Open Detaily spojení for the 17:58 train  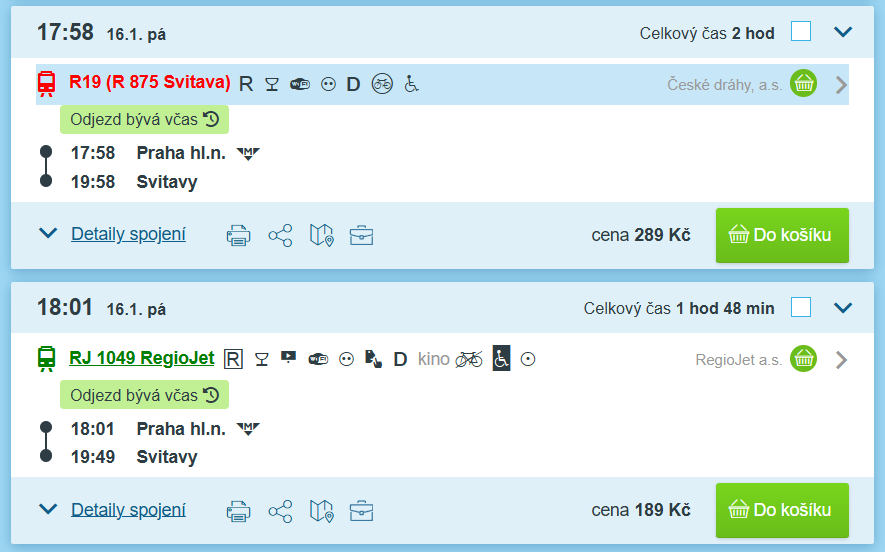128,234
